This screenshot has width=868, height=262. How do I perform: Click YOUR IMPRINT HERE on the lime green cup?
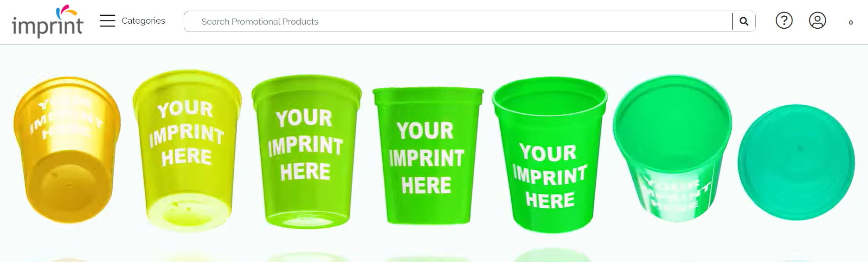click(305, 145)
